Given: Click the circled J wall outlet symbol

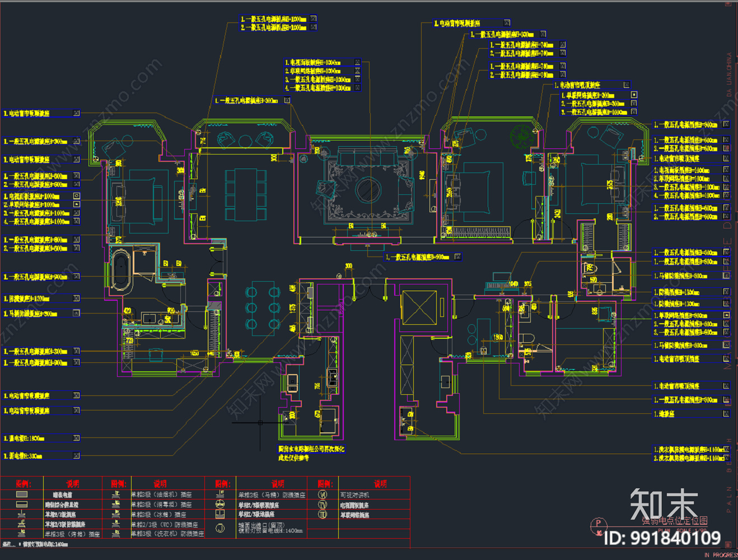Looking at the screenshot, I should coord(220,528).
